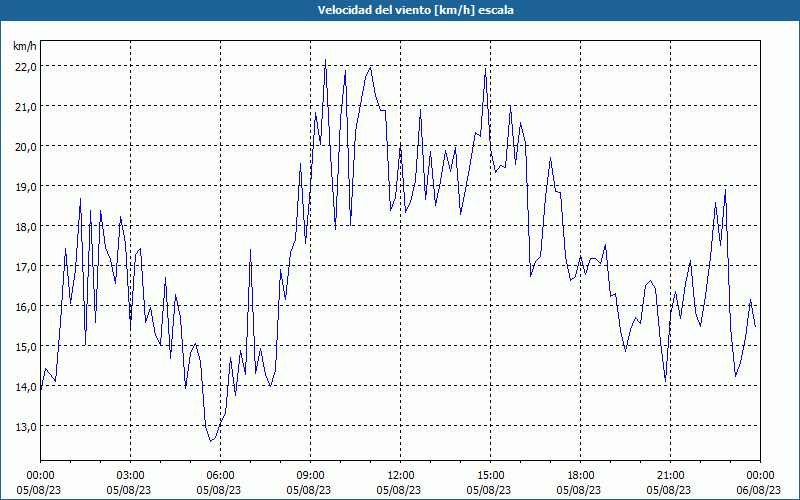
Task: Click the highest wind peak after 09:00
Action: click(326, 60)
